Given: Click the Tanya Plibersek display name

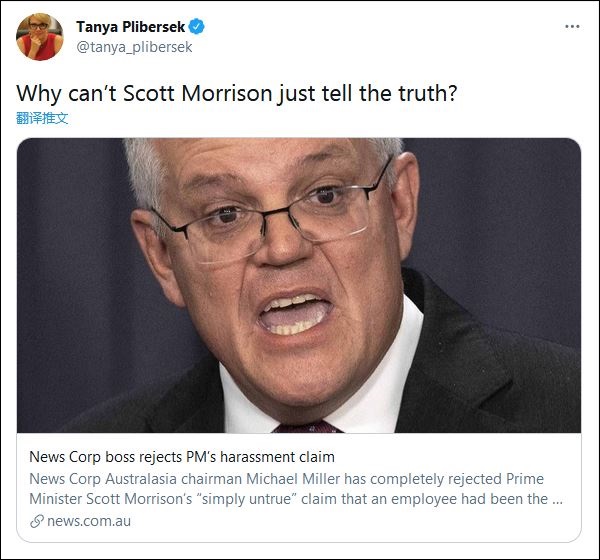Looking at the screenshot, I should 130,27.
